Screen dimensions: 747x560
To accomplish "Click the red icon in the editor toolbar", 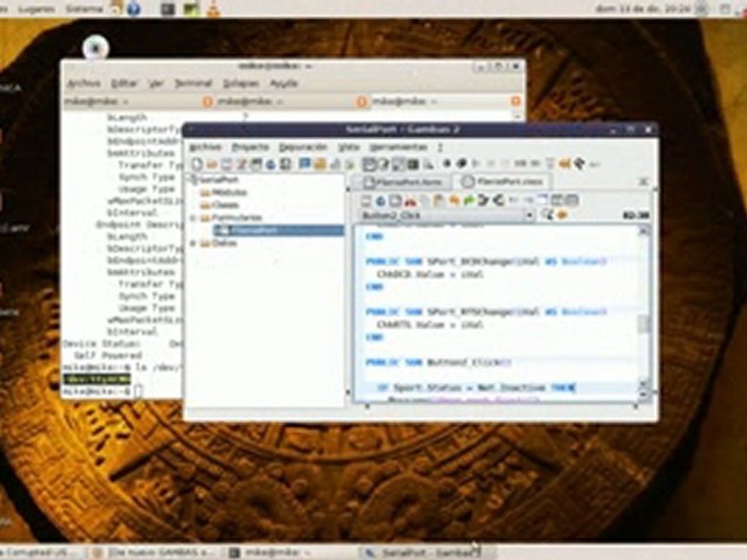I will (410, 201).
